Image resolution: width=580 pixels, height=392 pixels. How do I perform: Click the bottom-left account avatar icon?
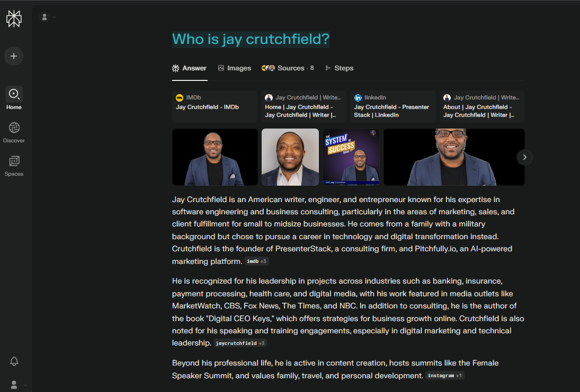pos(14,385)
